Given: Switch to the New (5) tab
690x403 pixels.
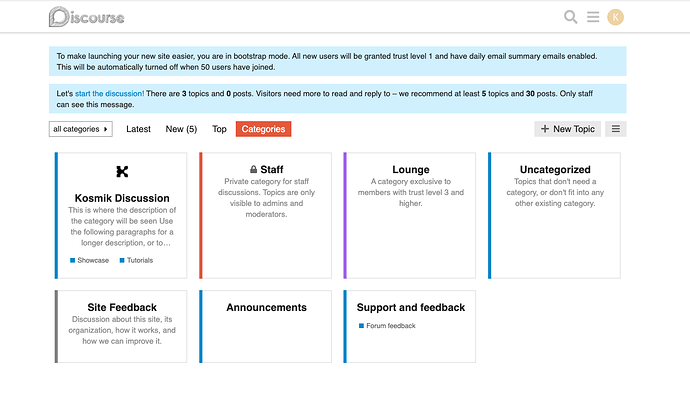Looking at the screenshot, I should (181, 129).
